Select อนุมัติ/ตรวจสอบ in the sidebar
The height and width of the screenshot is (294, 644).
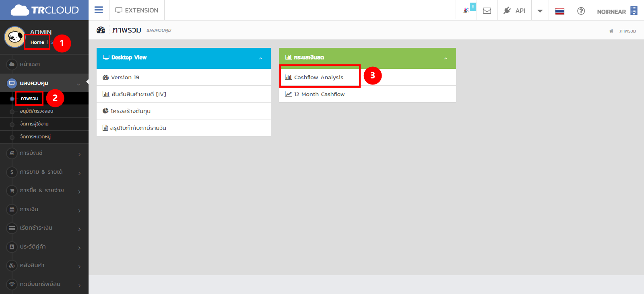[x=37, y=111]
